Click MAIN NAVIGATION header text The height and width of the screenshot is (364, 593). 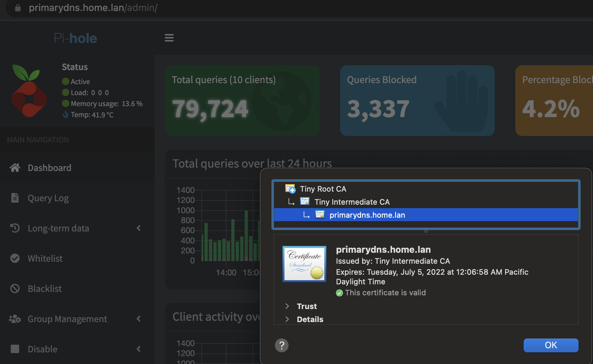[38, 140]
